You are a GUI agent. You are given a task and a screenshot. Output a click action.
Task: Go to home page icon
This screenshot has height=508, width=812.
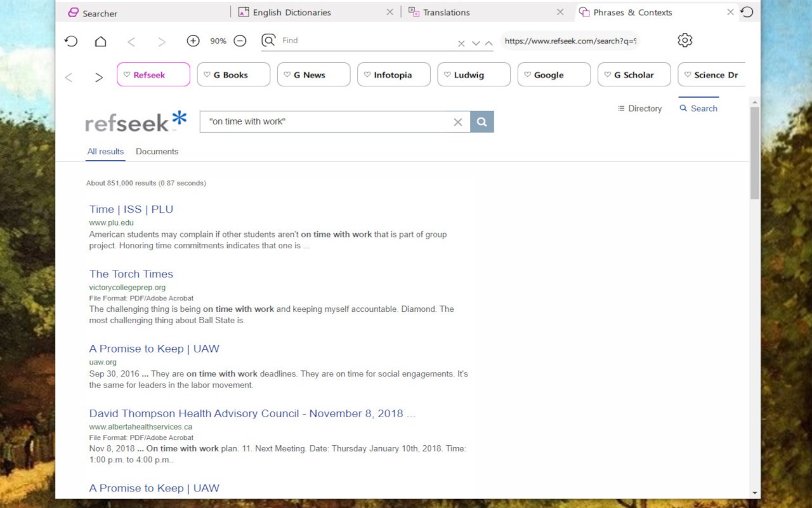[100, 41]
